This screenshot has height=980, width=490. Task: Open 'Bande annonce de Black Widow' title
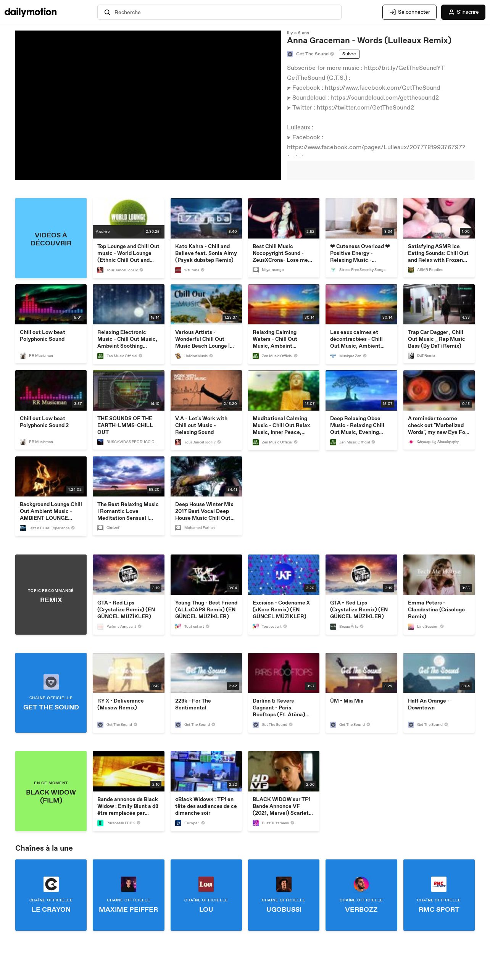pyautogui.click(x=128, y=806)
